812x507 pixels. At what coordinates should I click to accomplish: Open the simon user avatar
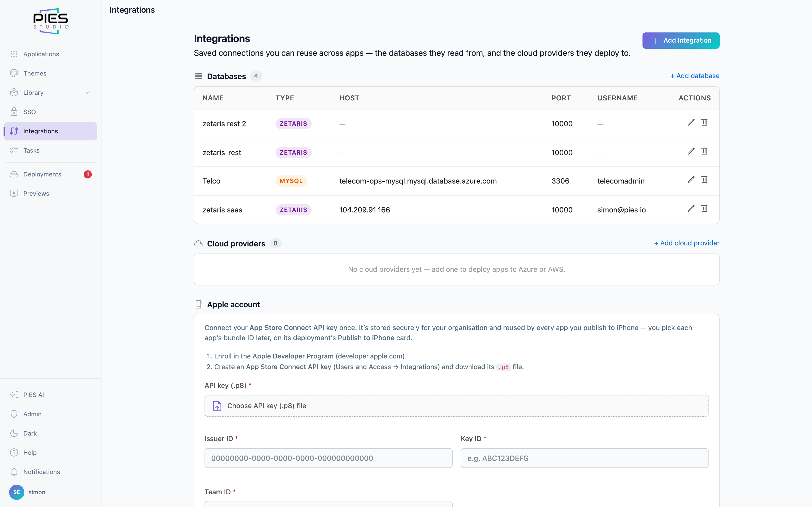coord(16,492)
